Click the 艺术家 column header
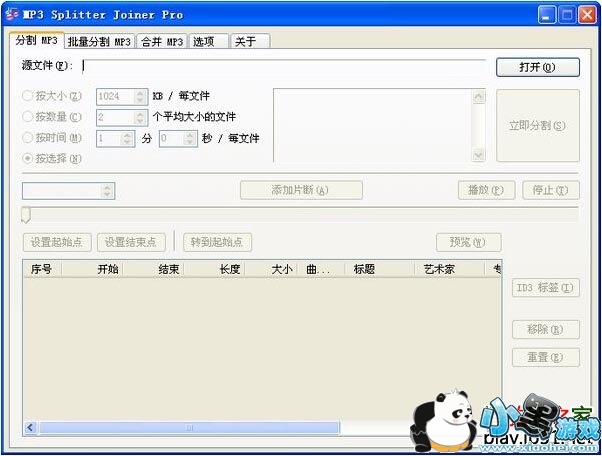 (449, 269)
